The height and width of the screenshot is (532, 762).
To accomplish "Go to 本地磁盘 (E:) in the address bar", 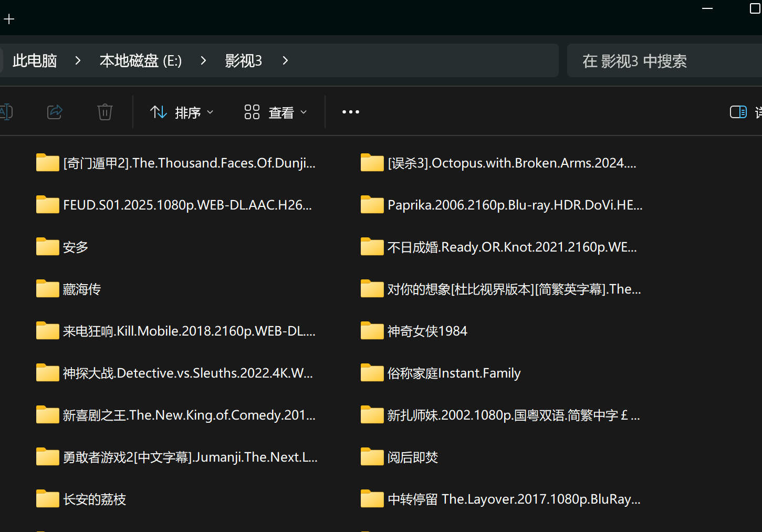I will [x=141, y=61].
